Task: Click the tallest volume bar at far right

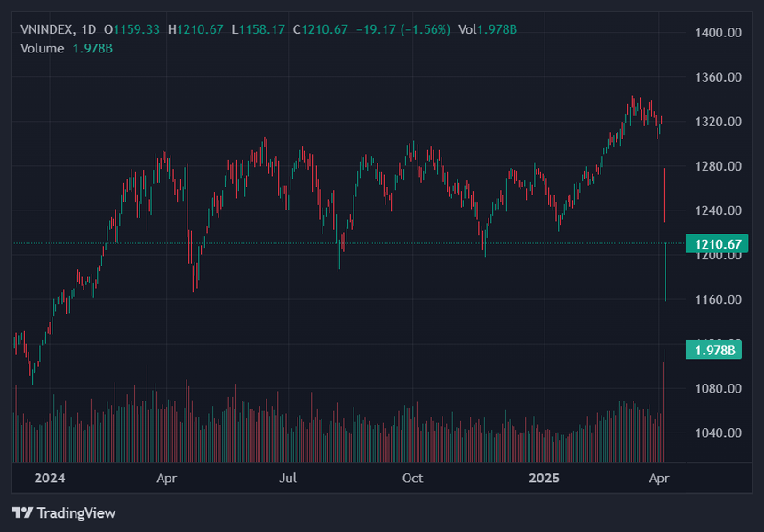Action: pyautogui.click(x=665, y=409)
